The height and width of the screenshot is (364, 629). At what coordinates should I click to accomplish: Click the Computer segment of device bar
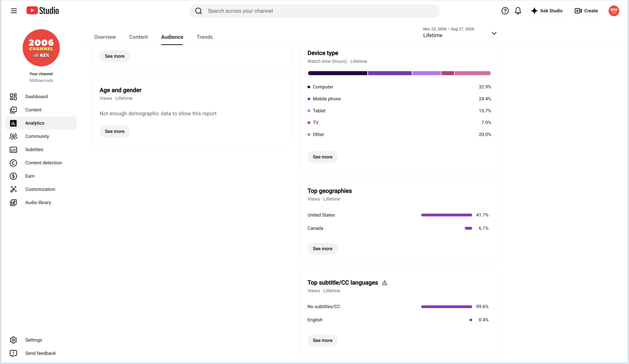tap(337, 73)
